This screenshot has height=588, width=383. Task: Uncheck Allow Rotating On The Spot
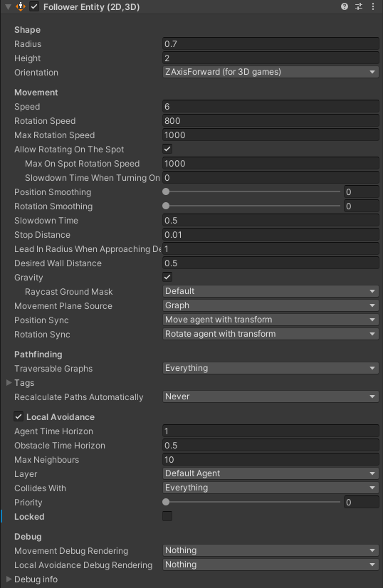pos(167,149)
